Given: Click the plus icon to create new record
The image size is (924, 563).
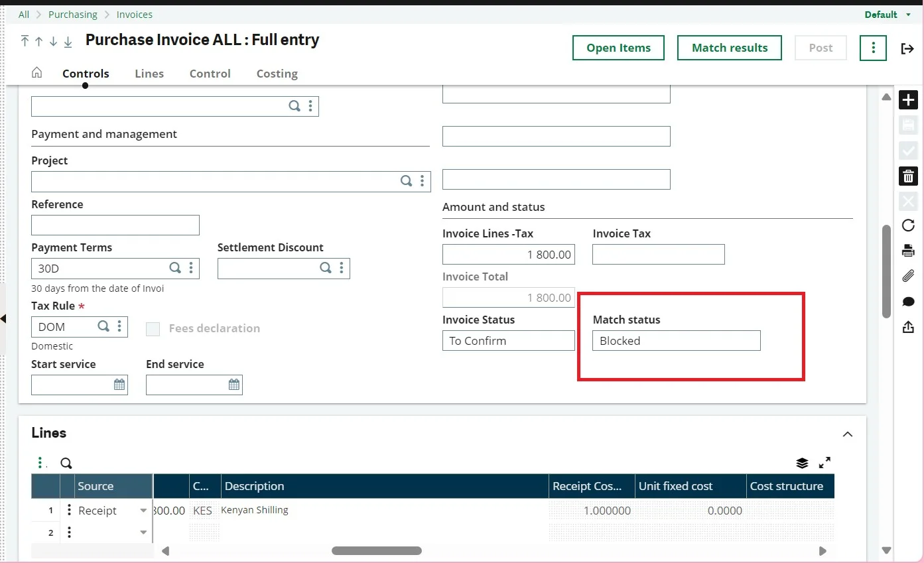Looking at the screenshot, I should pos(908,100).
